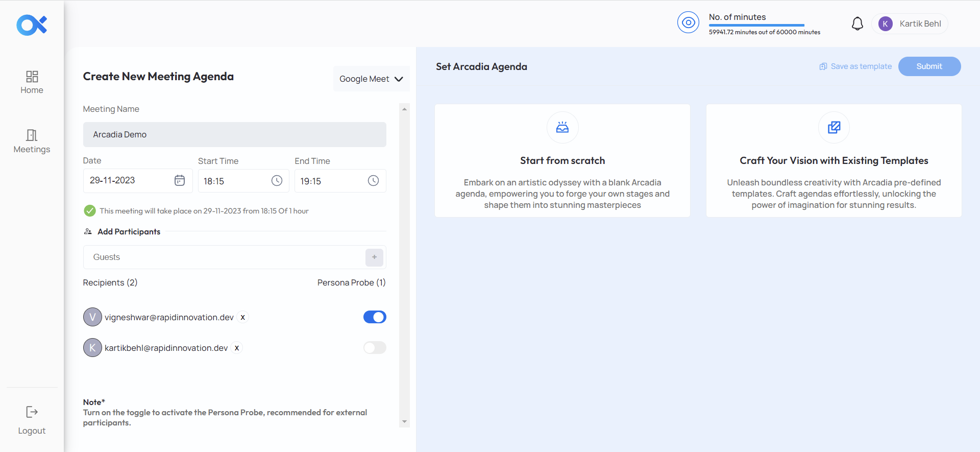Click the purple K avatar
This screenshot has width=980, height=452.
886,23
